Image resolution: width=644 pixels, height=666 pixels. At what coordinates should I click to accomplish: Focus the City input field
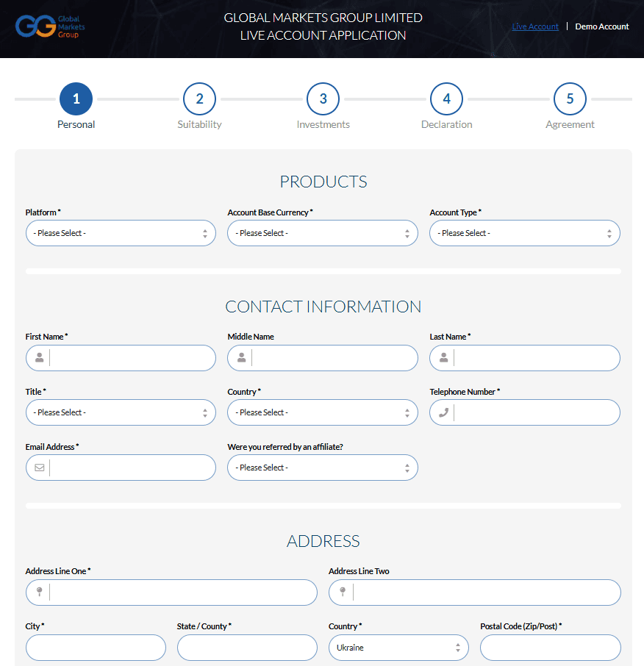(x=96, y=648)
